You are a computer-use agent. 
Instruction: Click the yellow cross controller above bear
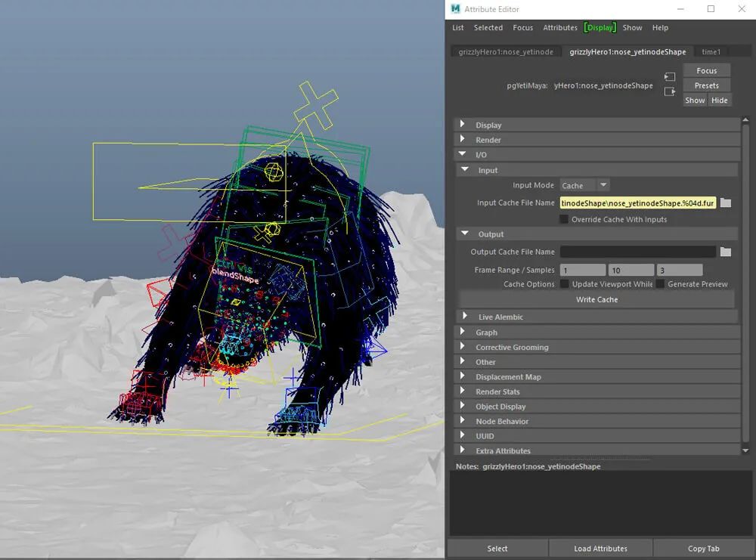coord(316,106)
